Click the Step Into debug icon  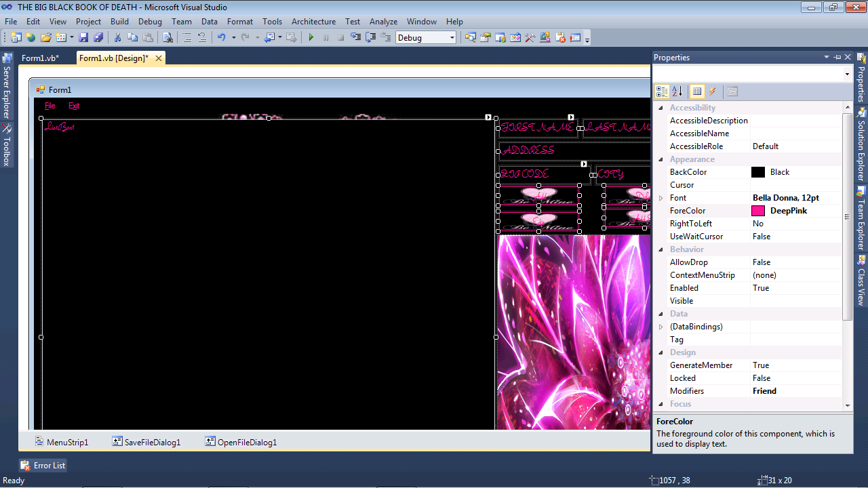355,38
